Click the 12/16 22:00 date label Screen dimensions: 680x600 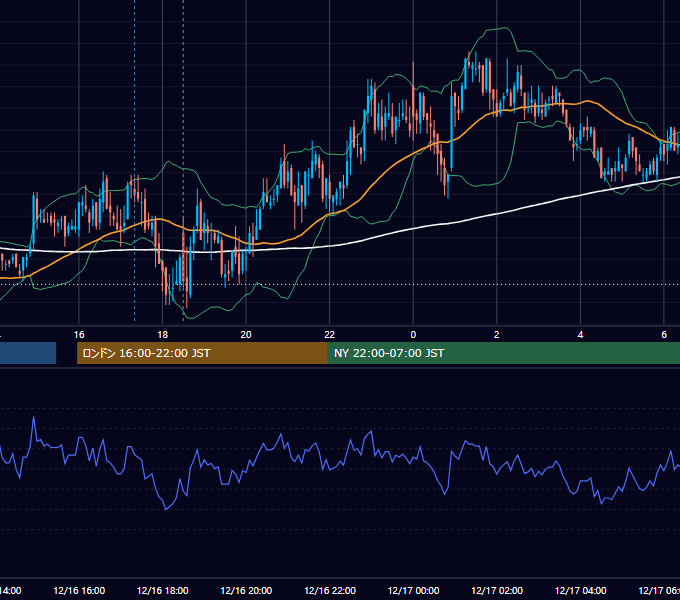pyautogui.click(x=330, y=590)
